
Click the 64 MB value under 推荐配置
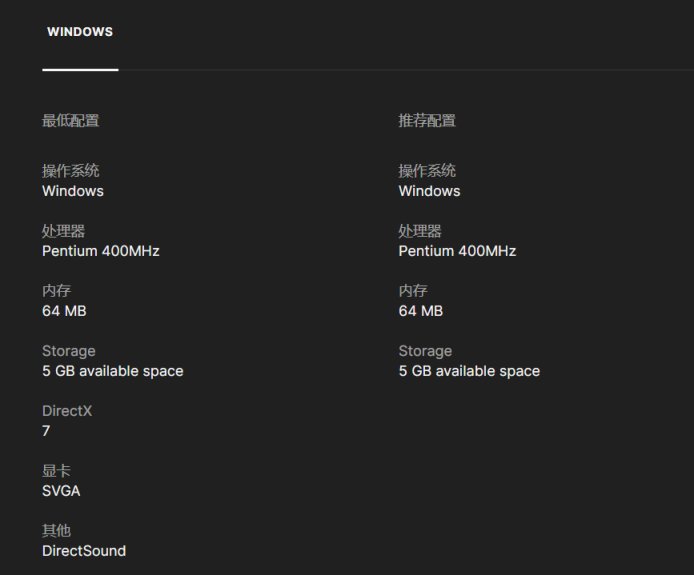click(x=420, y=311)
